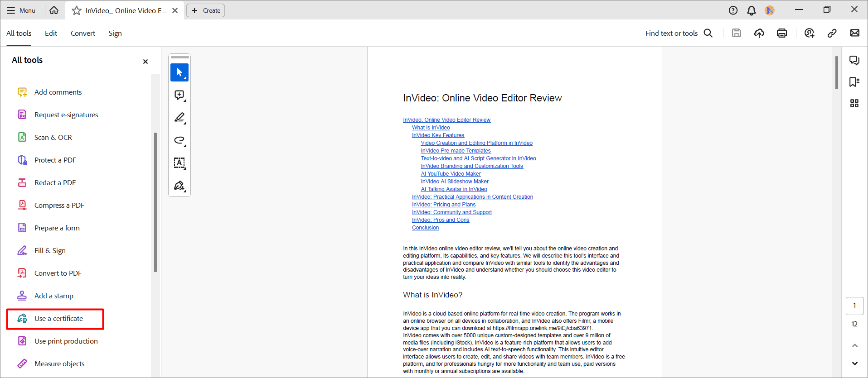Open the comments panel on right rail
Image resolution: width=868 pixels, height=378 pixels.
[854, 61]
